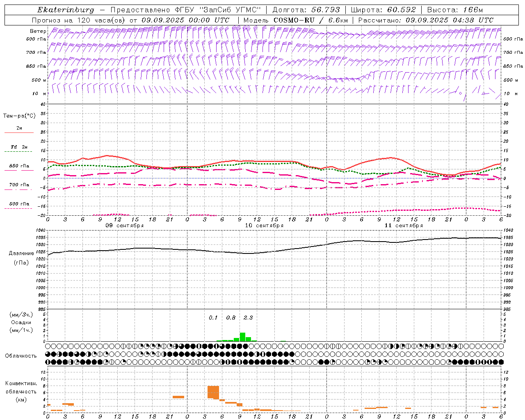Click the '10 сентября' date label
The height and width of the screenshot is (420, 525).
[264, 226]
